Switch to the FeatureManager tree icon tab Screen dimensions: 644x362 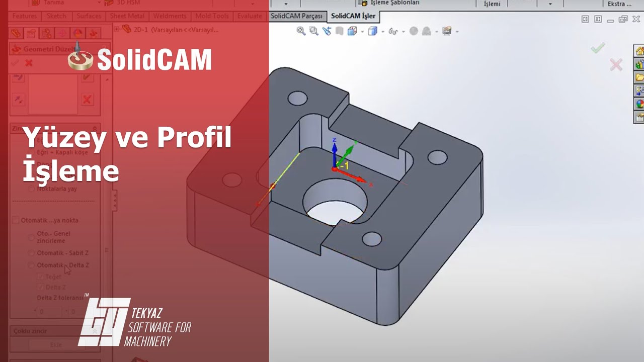coord(16,33)
